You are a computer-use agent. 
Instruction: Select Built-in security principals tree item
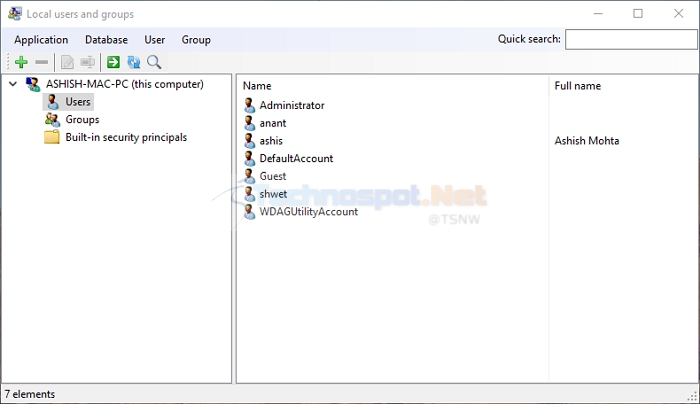[x=126, y=137]
